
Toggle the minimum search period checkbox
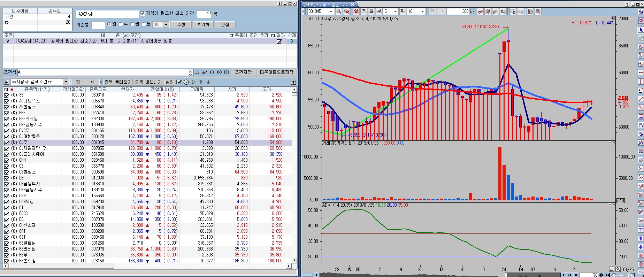143,13
